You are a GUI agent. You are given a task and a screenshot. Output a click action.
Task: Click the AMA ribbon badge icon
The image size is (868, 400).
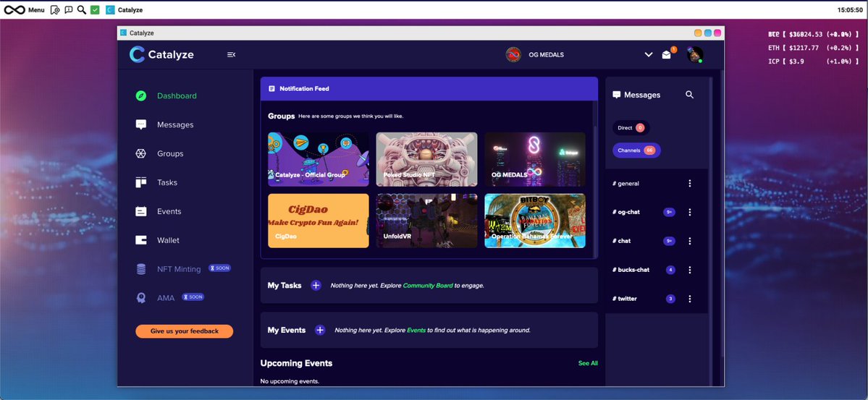tap(141, 297)
